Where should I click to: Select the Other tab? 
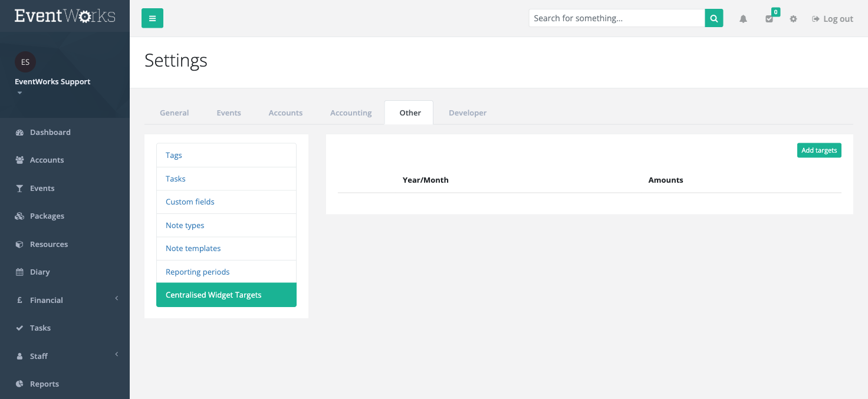point(410,113)
